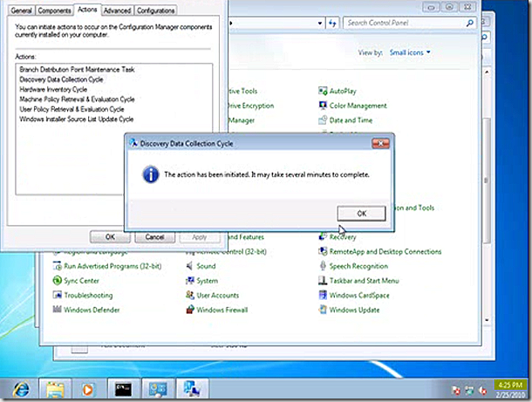Open Sound settings

(206, 266)
